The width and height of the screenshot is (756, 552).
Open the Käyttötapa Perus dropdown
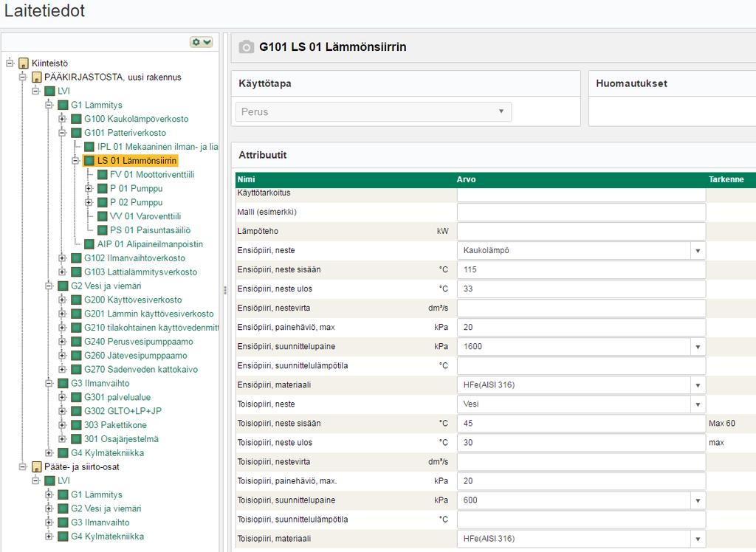tap(374, 112)
